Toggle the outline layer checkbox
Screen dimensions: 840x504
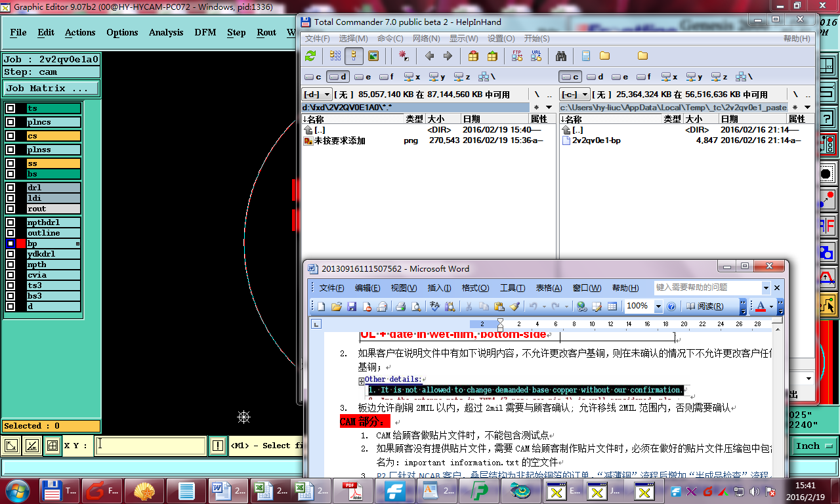click(10, 233)
